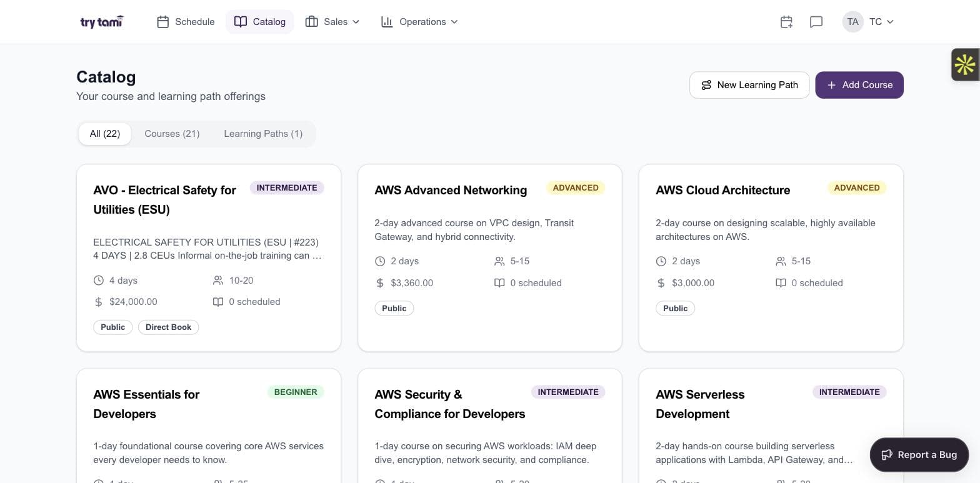The width and height of the screenshot is (980, 483).
Task: Click the yellow asterisk widget icon
Action: (965, 64)
